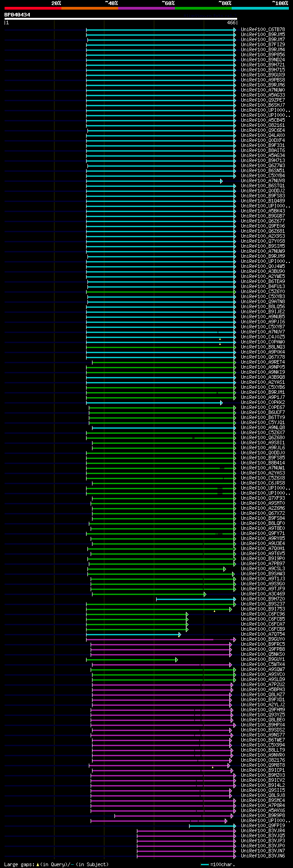Select hit label UniRef100_A7NUV8
293x868 pixels.
[263, 180]
